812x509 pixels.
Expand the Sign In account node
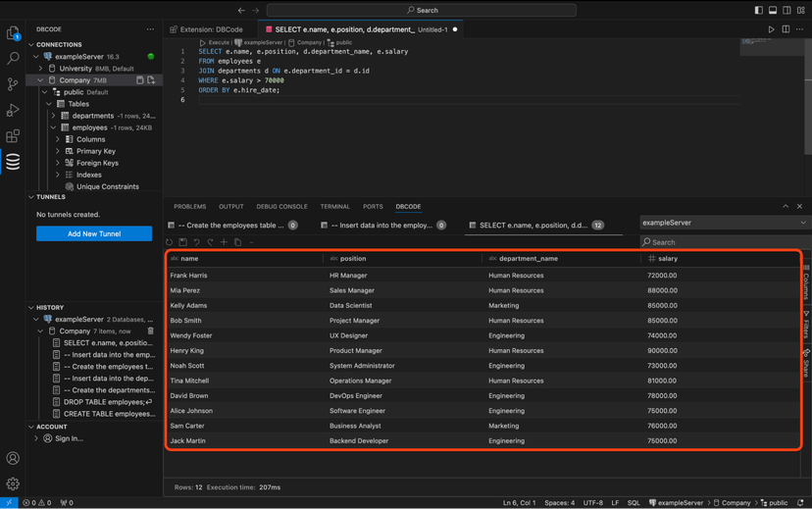pyautogui.click(x=35, y=438)
